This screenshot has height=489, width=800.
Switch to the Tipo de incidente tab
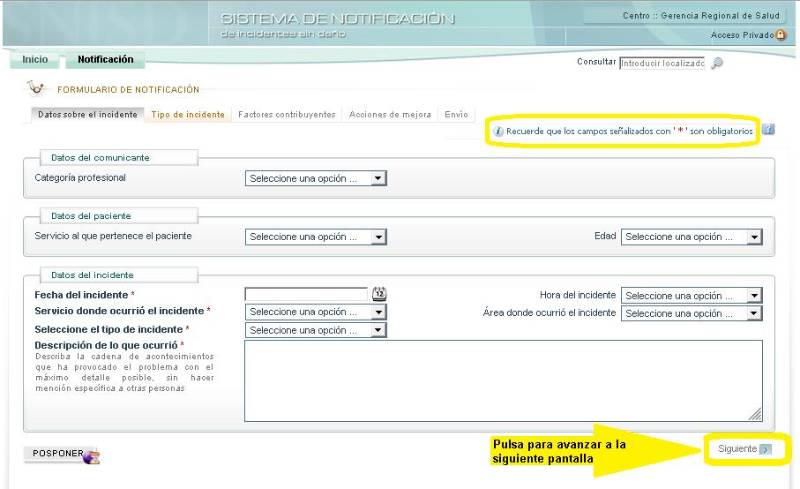click(x=188, y=114)
